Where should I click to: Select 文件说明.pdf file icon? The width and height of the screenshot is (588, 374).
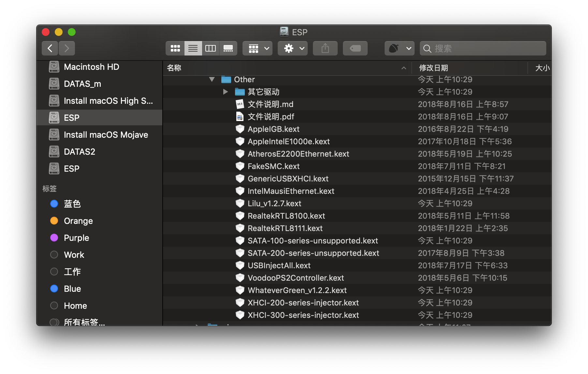coord(240,117)
